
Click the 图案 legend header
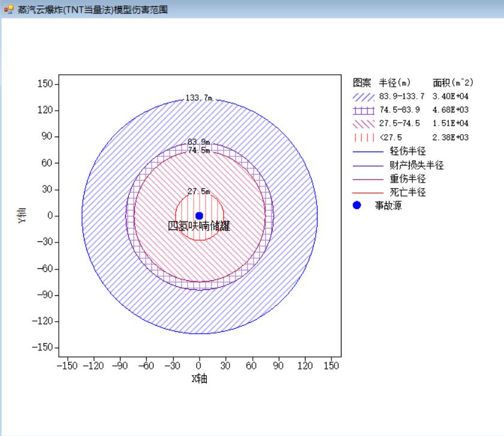(362, 83)
